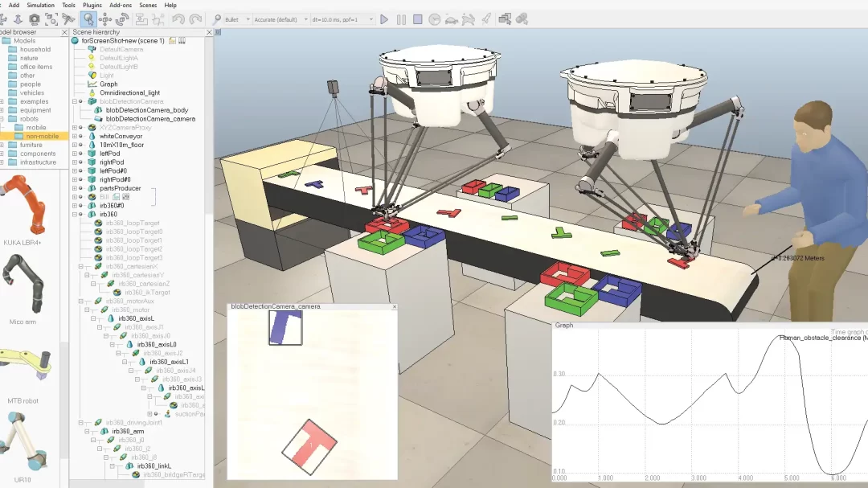Open the Add-ons menu
This screenshot has height=488, width=868.
[121, 5]
